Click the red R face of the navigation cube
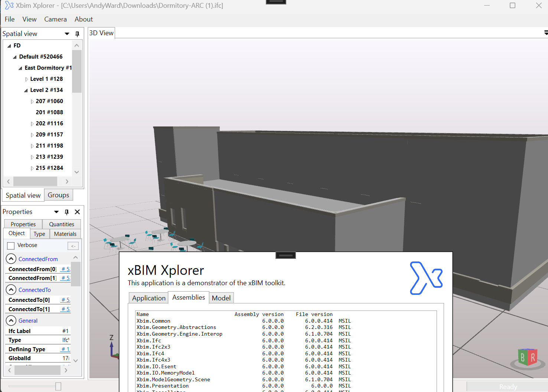 pos(533,357)
